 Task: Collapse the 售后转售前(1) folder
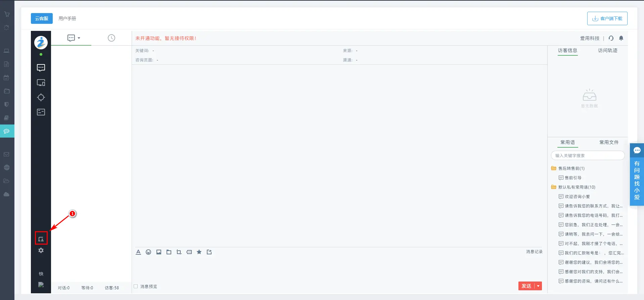(554, 168)
